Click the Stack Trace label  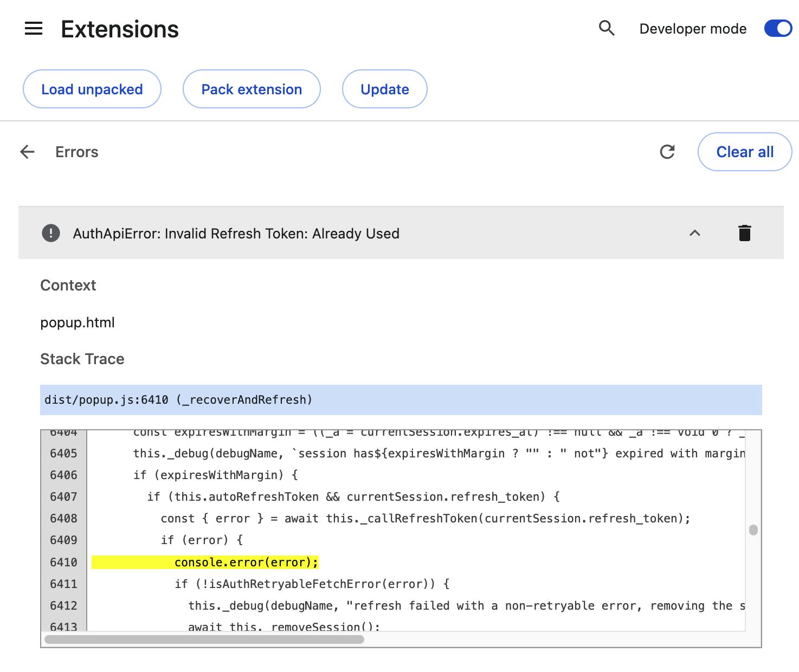[x=82, y=359]
